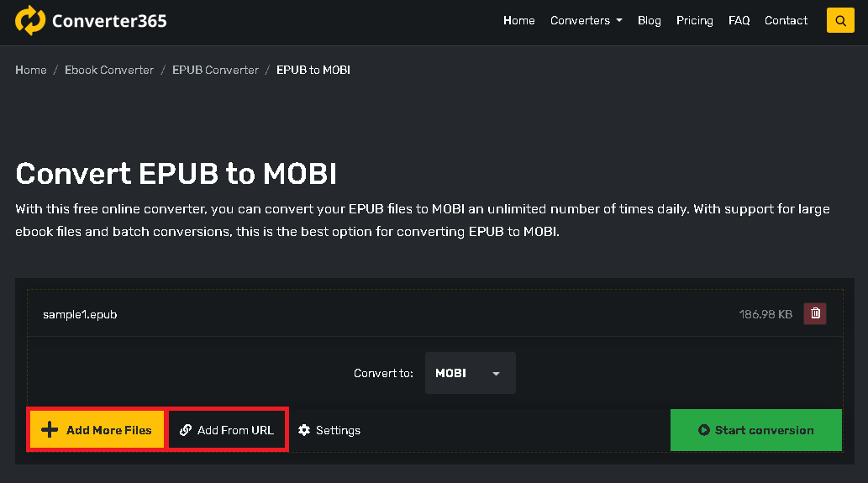The height and width of the screenshot is (483, 868).
Task: Navigate to the Contact page
Action: (x=786, y=20)
